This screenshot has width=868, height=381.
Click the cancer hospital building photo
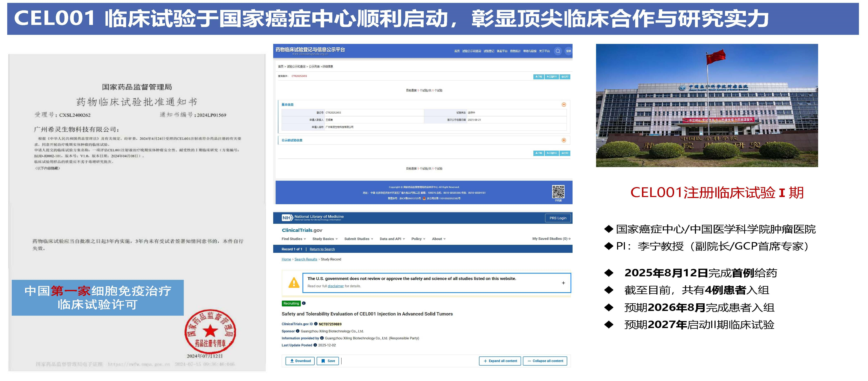click(707, 106)
